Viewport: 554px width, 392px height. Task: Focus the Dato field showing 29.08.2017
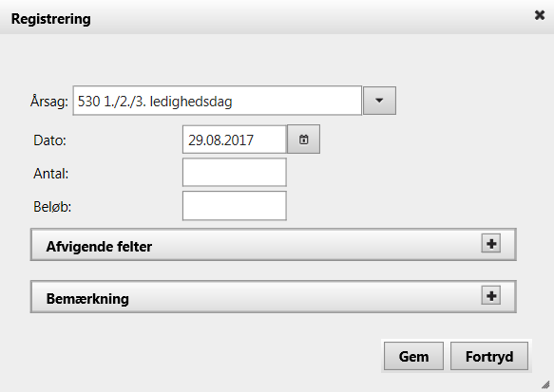pos(235,140)
